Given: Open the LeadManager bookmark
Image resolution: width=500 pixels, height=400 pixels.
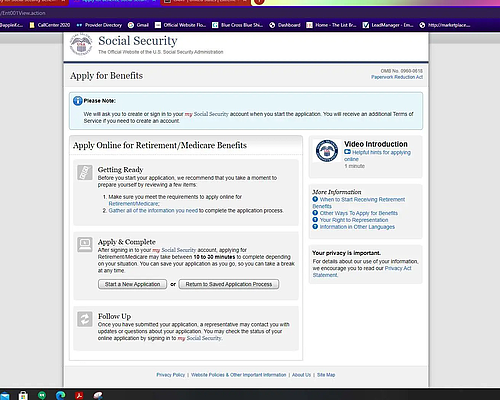Looking at the screenshot, I should pyautogui.click(x=388, y=25).
